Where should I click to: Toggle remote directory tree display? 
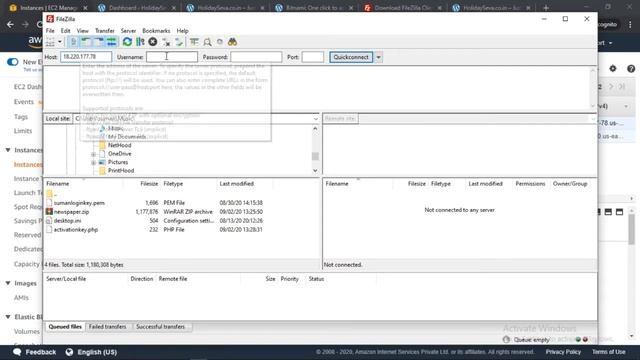(99, 42)
